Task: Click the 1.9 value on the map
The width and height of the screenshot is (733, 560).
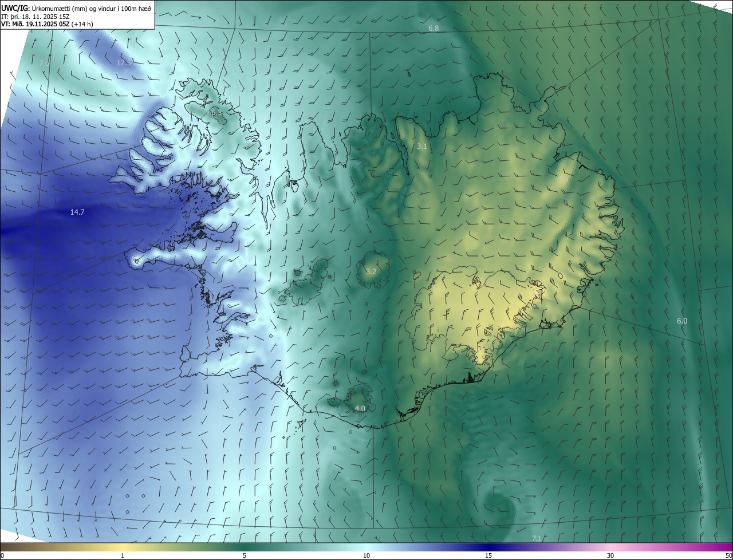Action: pyautogui.click(x=563, y=180)
